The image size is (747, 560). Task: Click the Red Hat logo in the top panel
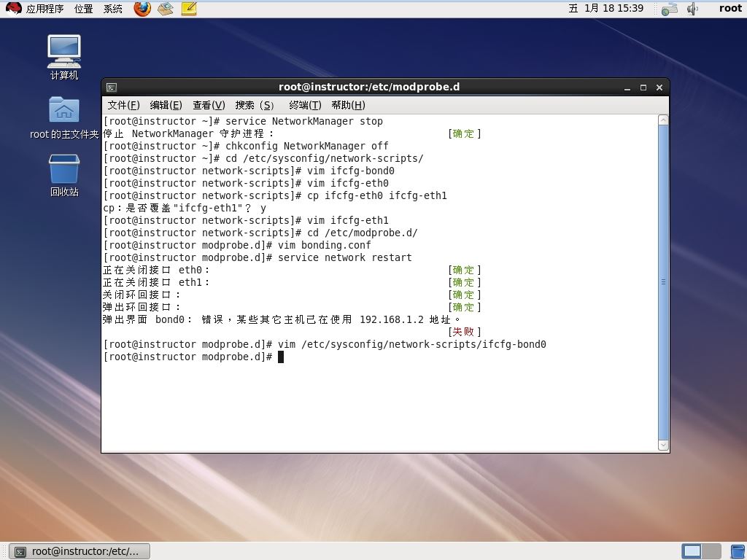click(x=13, y=9)
